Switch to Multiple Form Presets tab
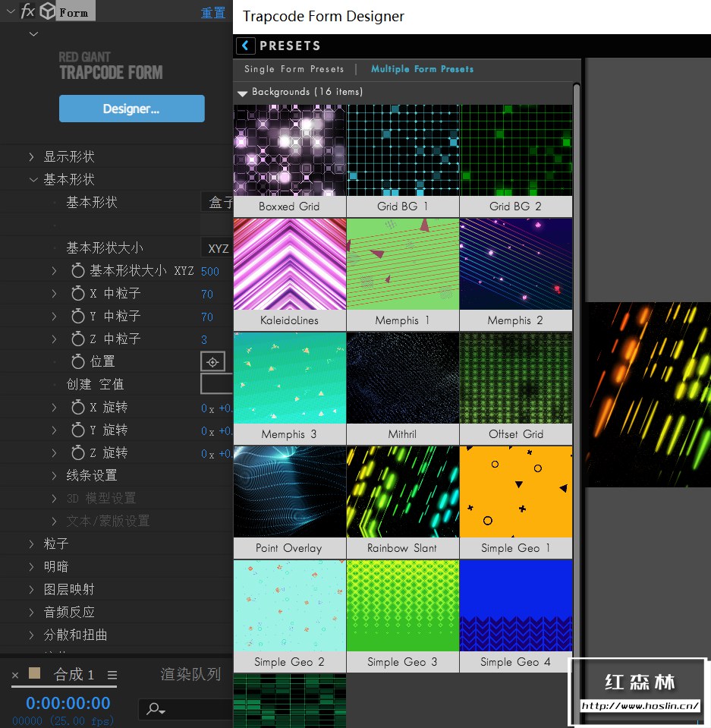 423,69
